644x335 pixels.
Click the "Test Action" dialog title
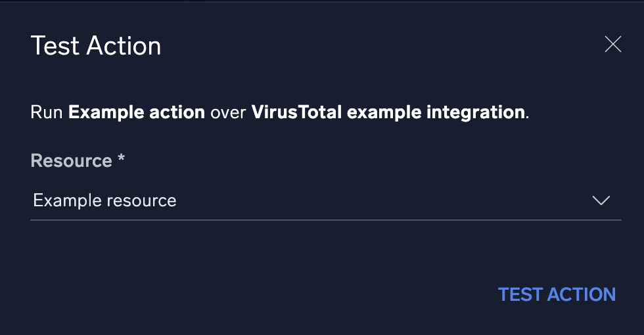tap(96, 46)
